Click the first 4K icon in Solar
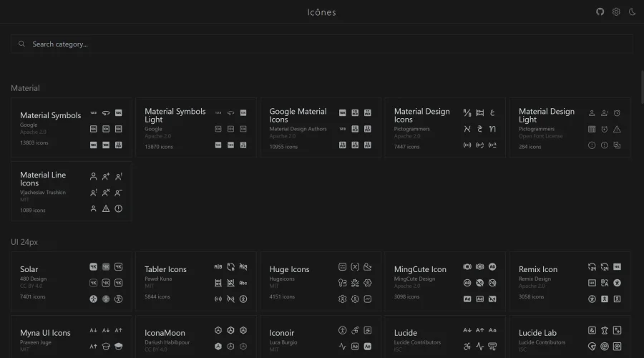The image size is (644, 358). coord(93,267)
